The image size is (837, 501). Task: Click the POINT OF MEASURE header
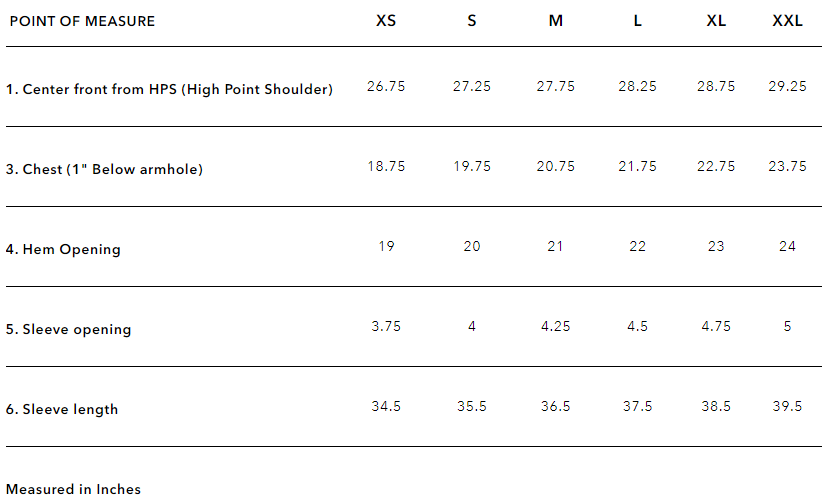point(82,21)
